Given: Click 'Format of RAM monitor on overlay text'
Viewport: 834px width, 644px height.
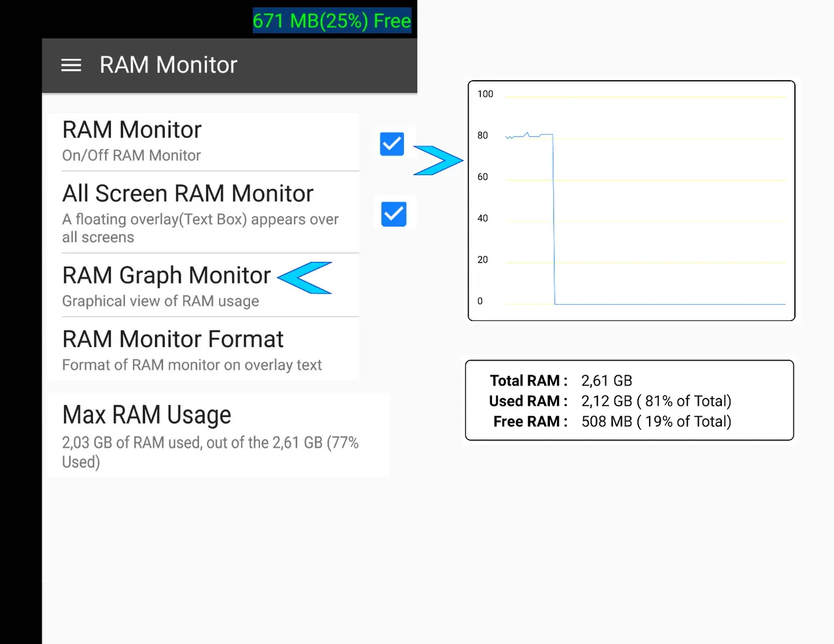Looking at the screenshot, I should pos(192,365).
